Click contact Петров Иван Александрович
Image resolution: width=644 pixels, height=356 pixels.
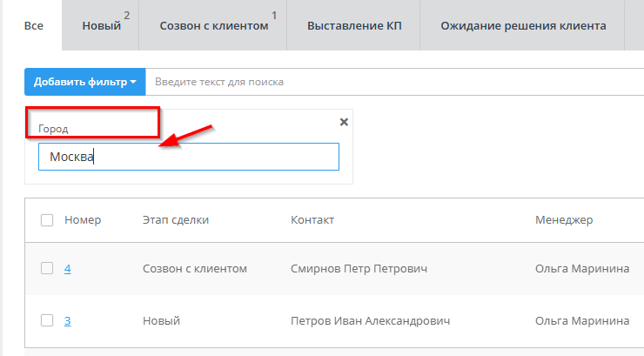[370, 321]
